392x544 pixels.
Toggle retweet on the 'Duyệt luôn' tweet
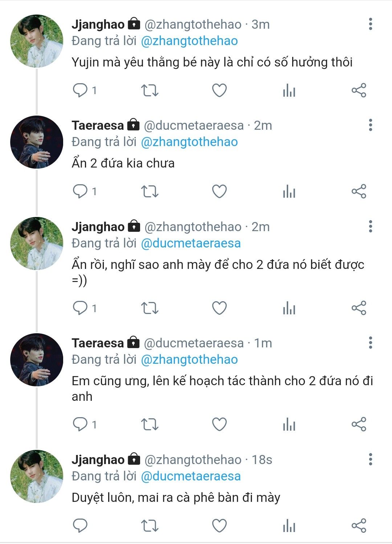(x=150, y=525)
